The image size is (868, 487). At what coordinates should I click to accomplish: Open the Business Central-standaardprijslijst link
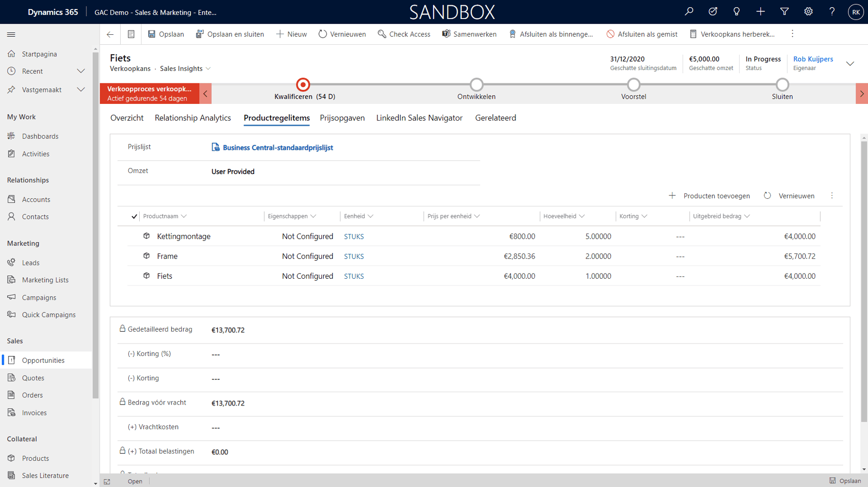[x=278, y=148]
